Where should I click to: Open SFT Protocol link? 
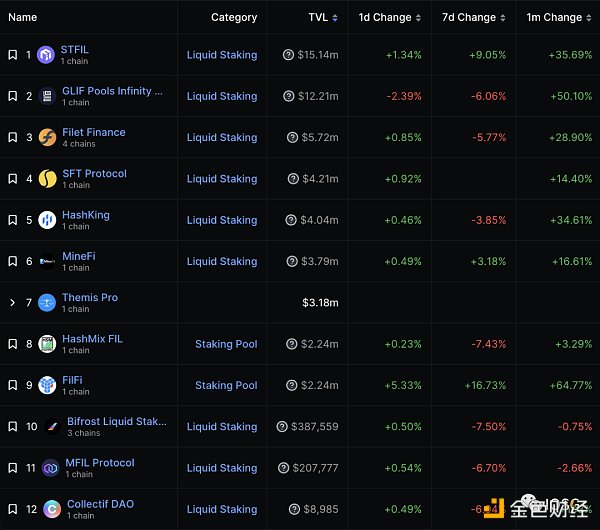[95, 174]
